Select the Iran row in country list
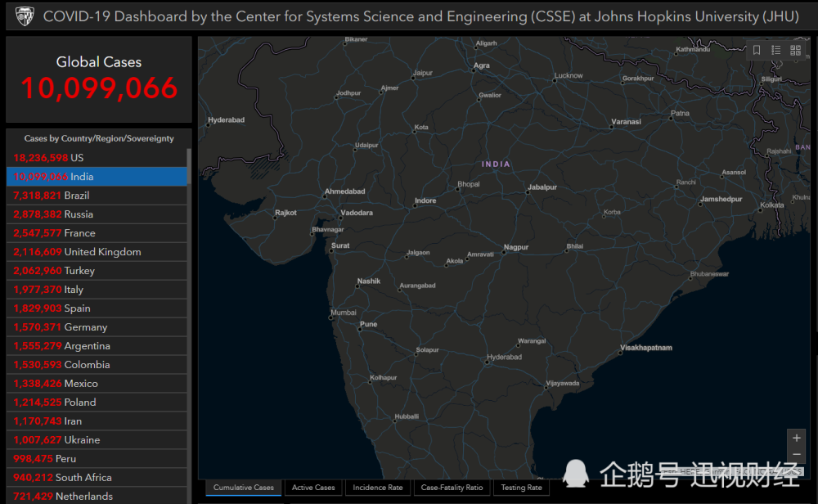This screenshot has height=504, width=818. [x=97, y=421]
